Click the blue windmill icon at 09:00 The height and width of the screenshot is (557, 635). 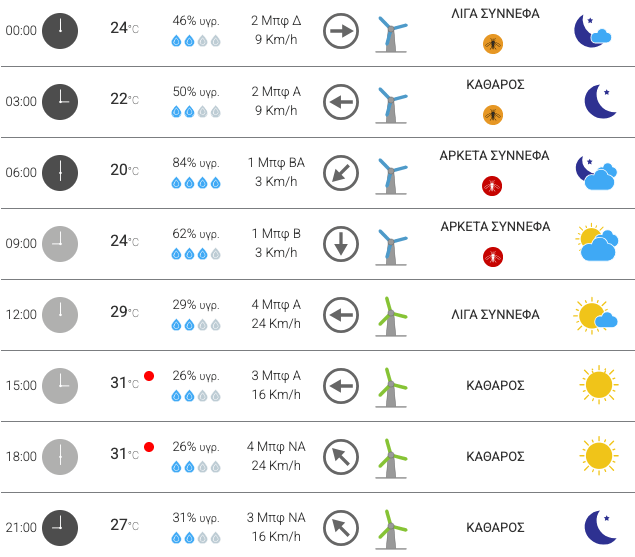[x=391, y=247]
